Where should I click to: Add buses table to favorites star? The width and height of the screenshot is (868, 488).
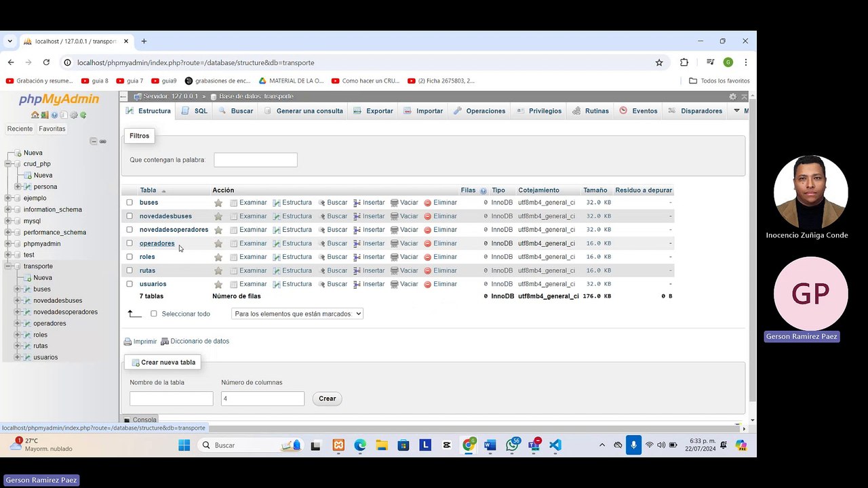(218, 203)
